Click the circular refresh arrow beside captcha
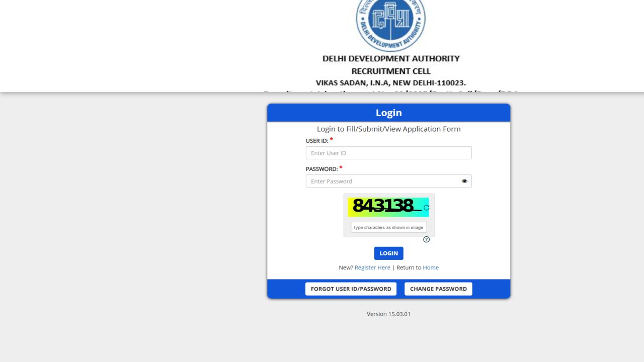644x362 pixels. (x=426, y=207)
